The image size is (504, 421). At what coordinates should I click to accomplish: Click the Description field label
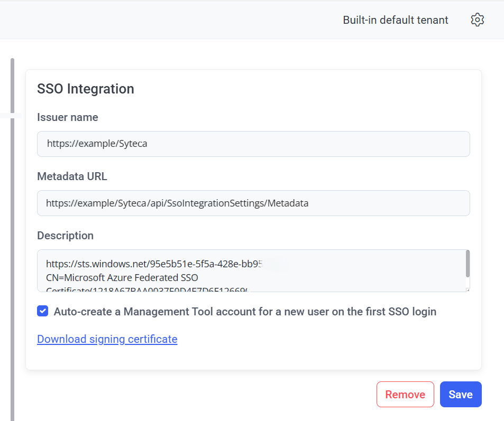[x=65, y=236]
